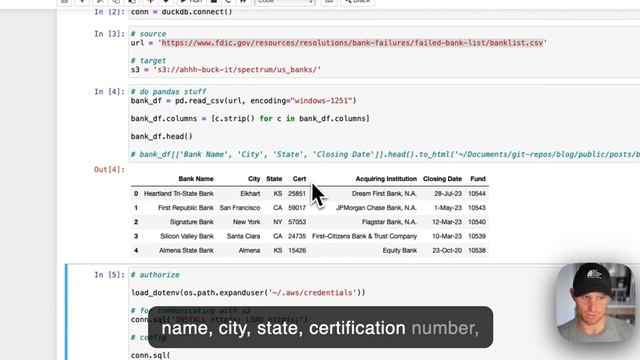Click the 'San Francisco' city cell

(240, 208)
